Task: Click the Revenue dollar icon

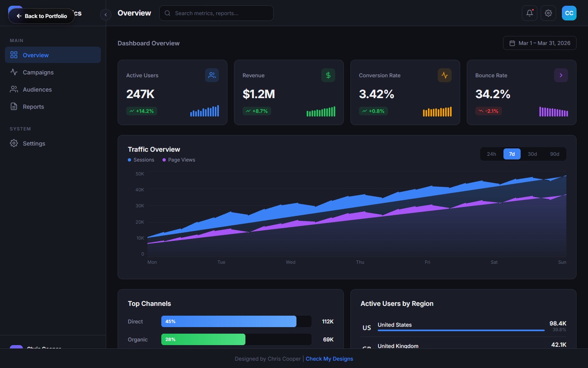Action: pos(328,75)
